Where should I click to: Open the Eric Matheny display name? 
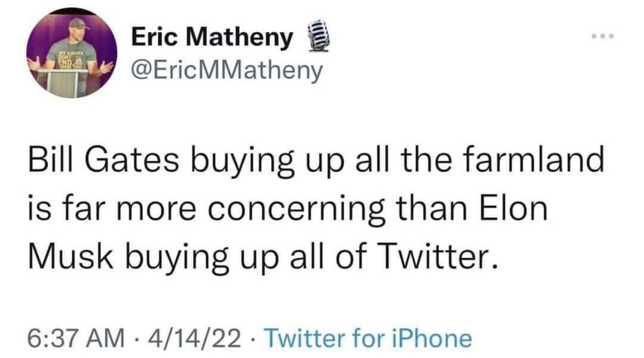212,38
